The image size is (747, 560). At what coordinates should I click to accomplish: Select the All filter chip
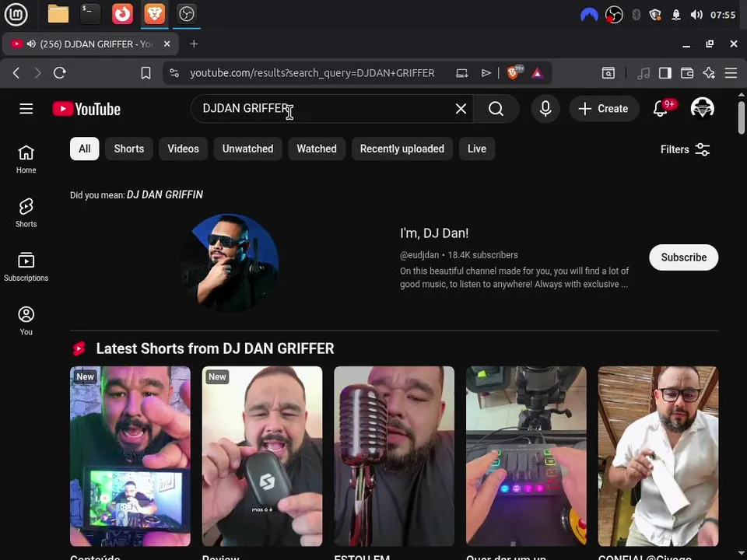pyautogui.click(x=84, y=149)
